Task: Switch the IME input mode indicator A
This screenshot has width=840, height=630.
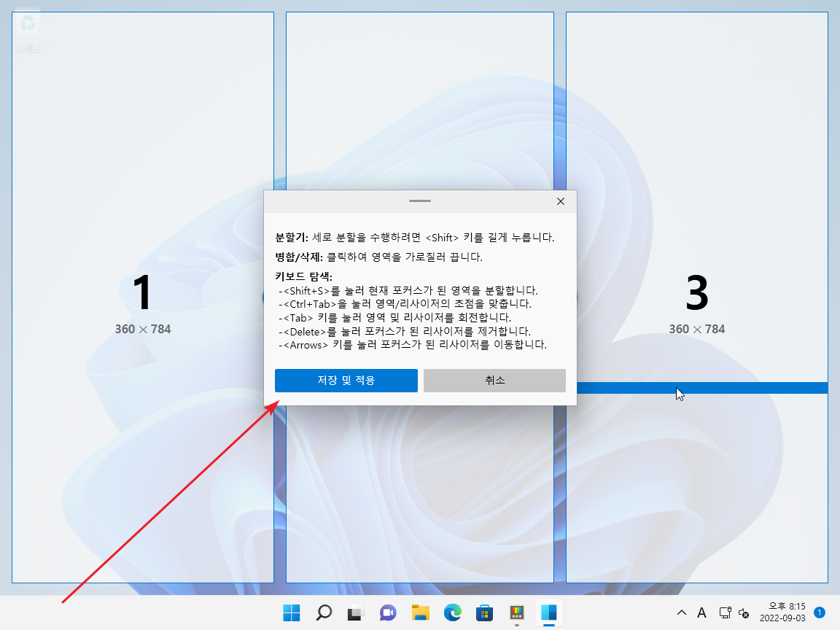Action: coord(701,612)
